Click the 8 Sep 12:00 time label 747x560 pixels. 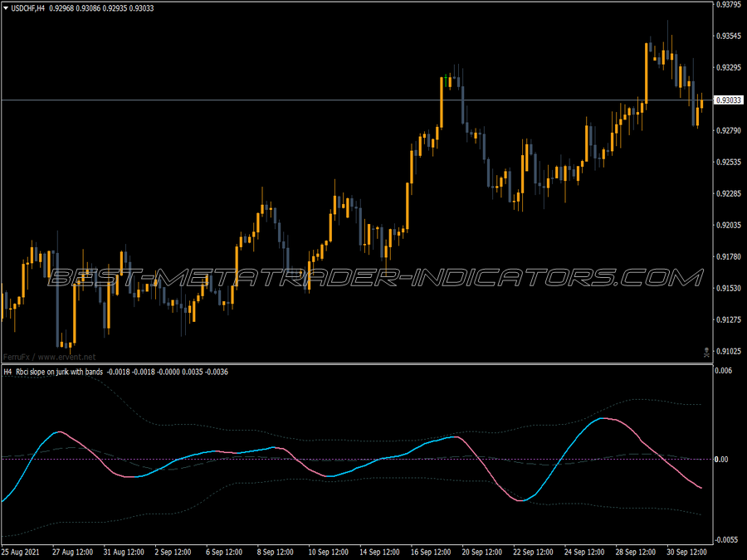(x=276, y=553)
